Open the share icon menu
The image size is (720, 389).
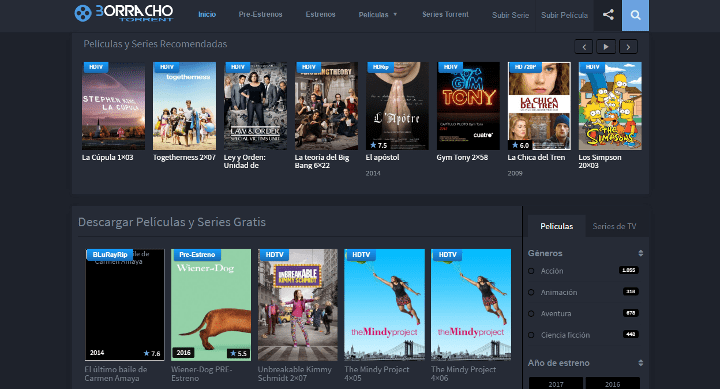608,15
